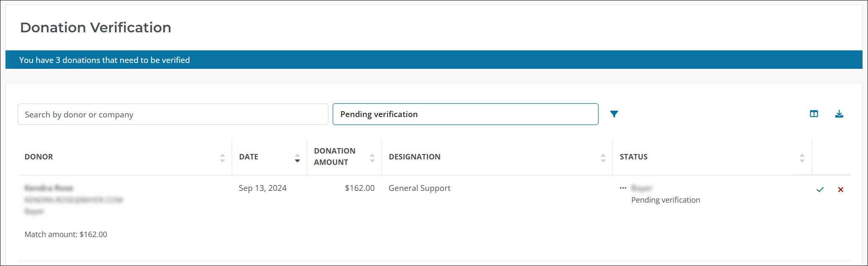This screenshot has width=868, height=266.
Task: Sort table by Donor column arrows
Action: tap(222, 158)
